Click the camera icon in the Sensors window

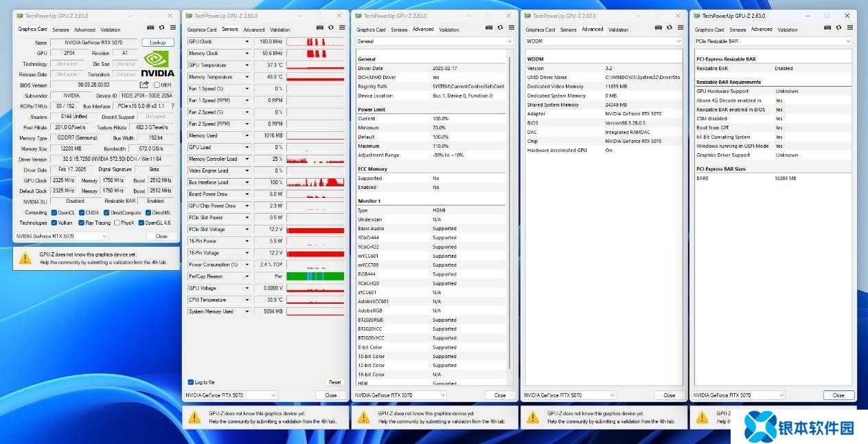[320, 27]
